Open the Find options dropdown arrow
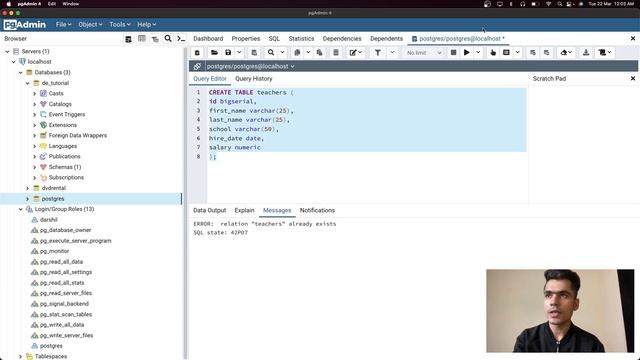The height and width of the screenshot is (360, 640). pos(282,53)
